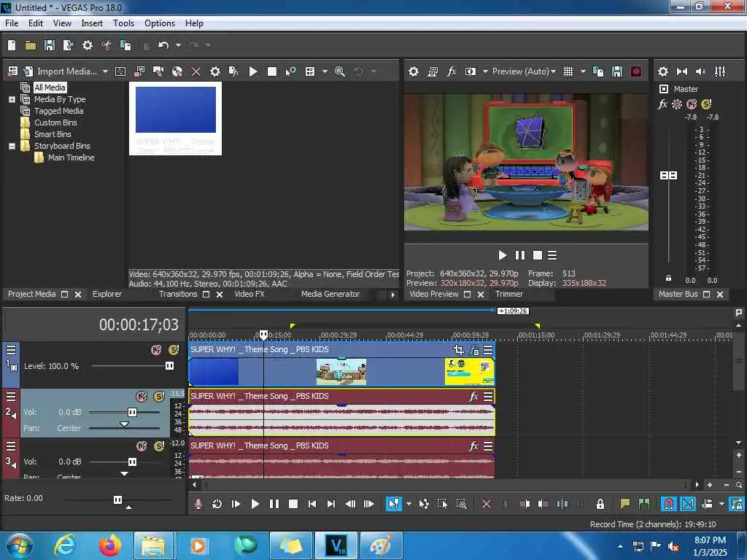This screenshot has width=747, height=560.
Task: Open the Windows Start menu
Action: pyautogui.click(x=19, y=545)
